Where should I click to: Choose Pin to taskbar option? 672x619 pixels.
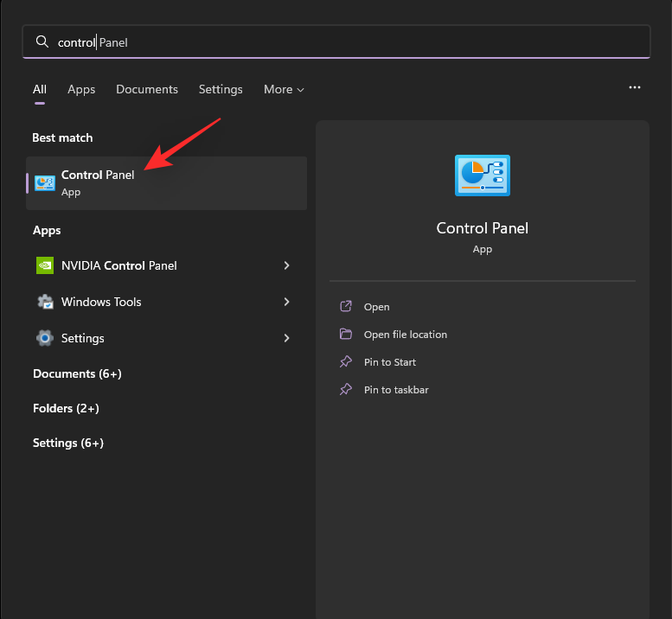pyautogui.click(x=396, y=390)
